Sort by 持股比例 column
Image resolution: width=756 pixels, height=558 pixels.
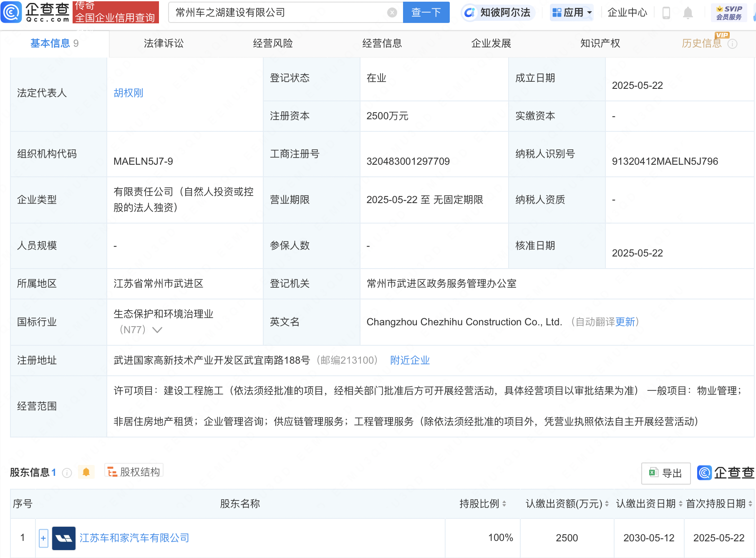point(504,504)
